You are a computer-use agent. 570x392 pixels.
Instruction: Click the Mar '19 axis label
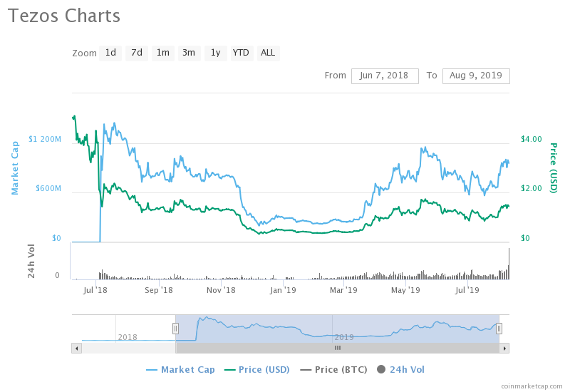343,290
